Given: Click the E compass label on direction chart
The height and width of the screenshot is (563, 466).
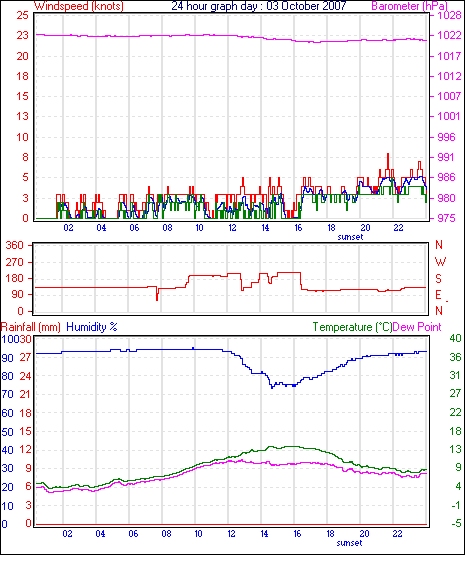Looking at the screenshot, I should (438, 295).
